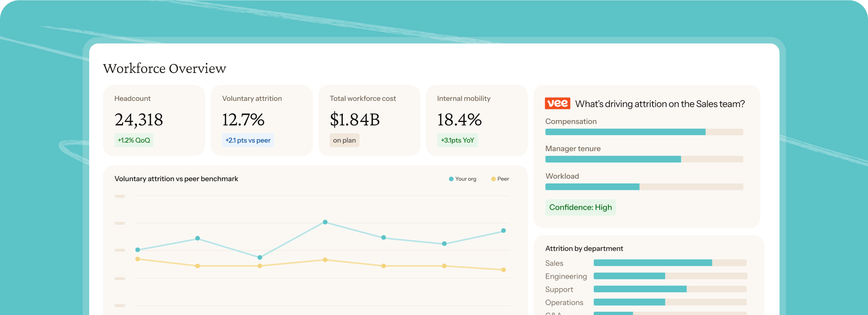
Task: Click the Peer legend dot
Action: click(x=493, y=179)
